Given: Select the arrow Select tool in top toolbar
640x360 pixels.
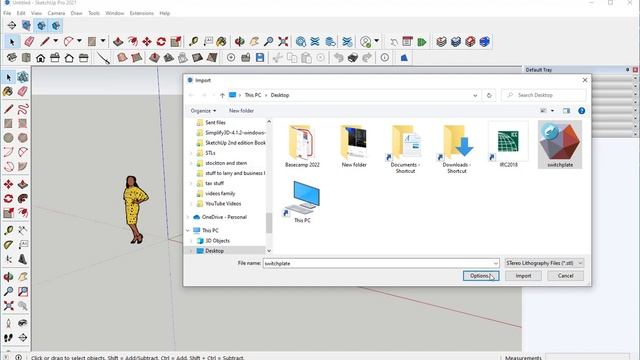Looking at the screenshot, I should 12,42.
